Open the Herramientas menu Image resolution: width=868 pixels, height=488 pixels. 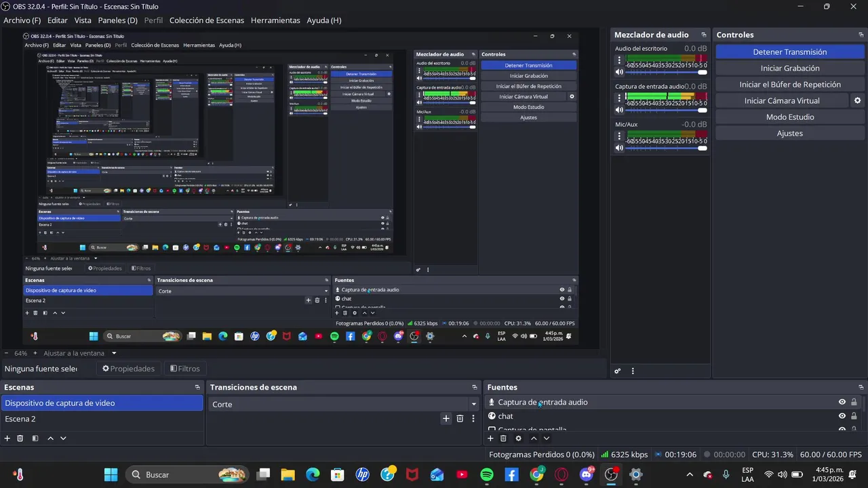click(x=275, y=20)
